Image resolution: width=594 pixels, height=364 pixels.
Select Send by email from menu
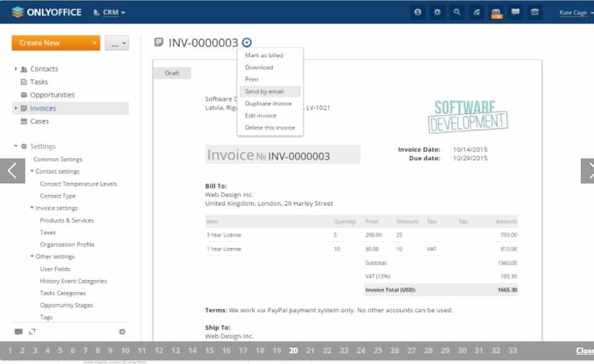pyautogui.click(x=264, y=91)
